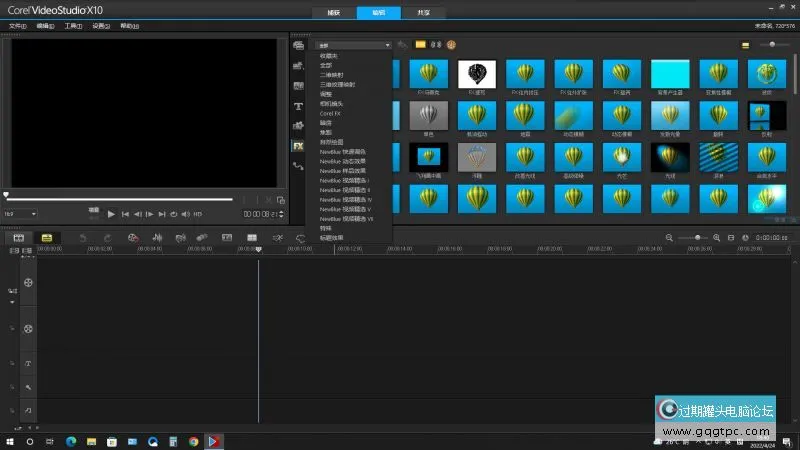Click the Undo arrow in timeline toolbar
Viewport: 800px width, 450px height.
[x=82, y=237]
